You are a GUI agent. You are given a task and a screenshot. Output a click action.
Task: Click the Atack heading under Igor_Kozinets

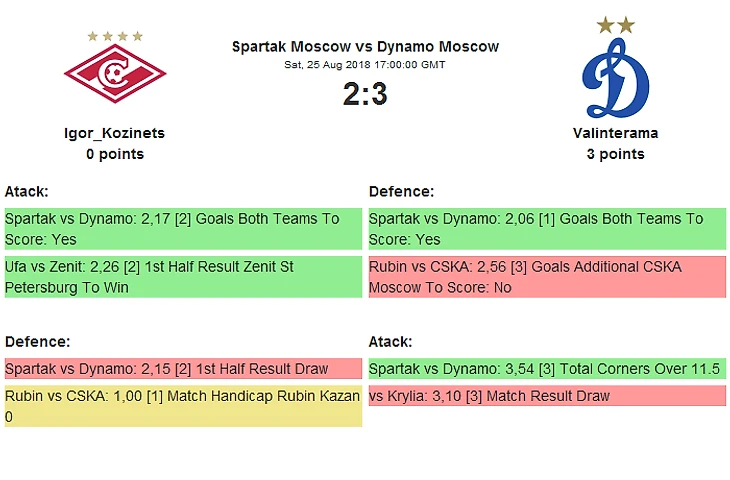[27, 191]
